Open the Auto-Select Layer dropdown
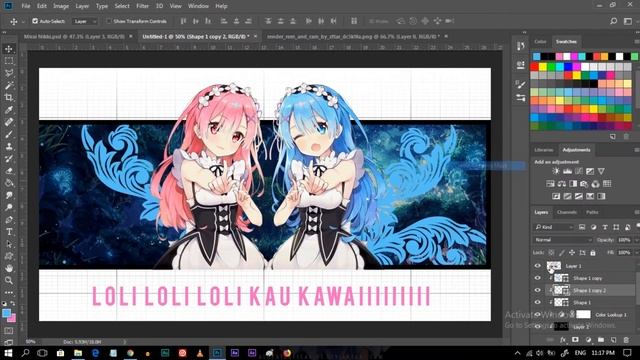The height and width of the screenshot is (360, 640). click(84, 21)
